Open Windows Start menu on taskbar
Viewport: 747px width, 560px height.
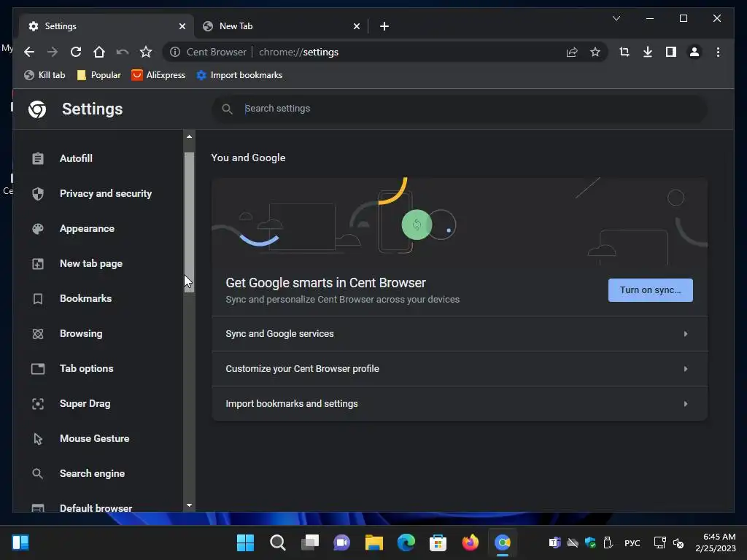(x=245, y=542)
